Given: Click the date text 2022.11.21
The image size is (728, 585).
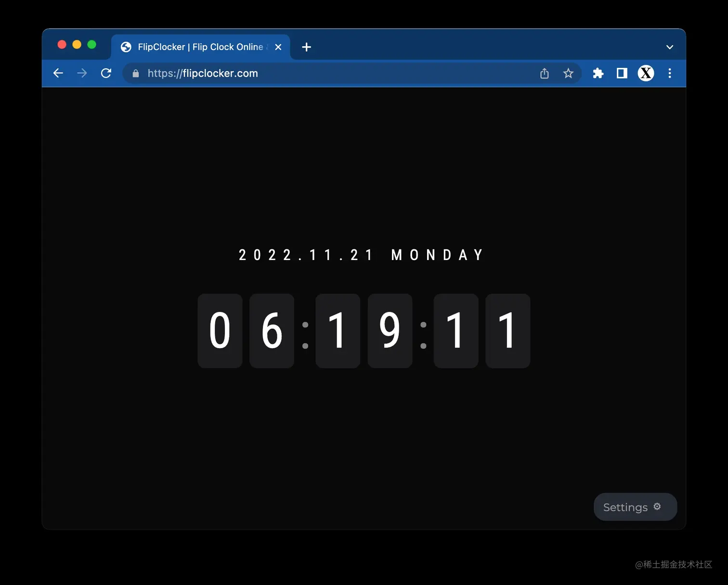Looking at the screenshot, I should pyautogui.click(x=305, y=255).
